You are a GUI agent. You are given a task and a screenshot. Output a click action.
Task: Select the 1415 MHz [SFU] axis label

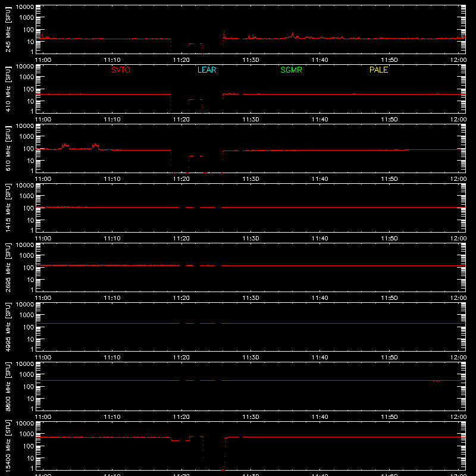click(8, 208)
